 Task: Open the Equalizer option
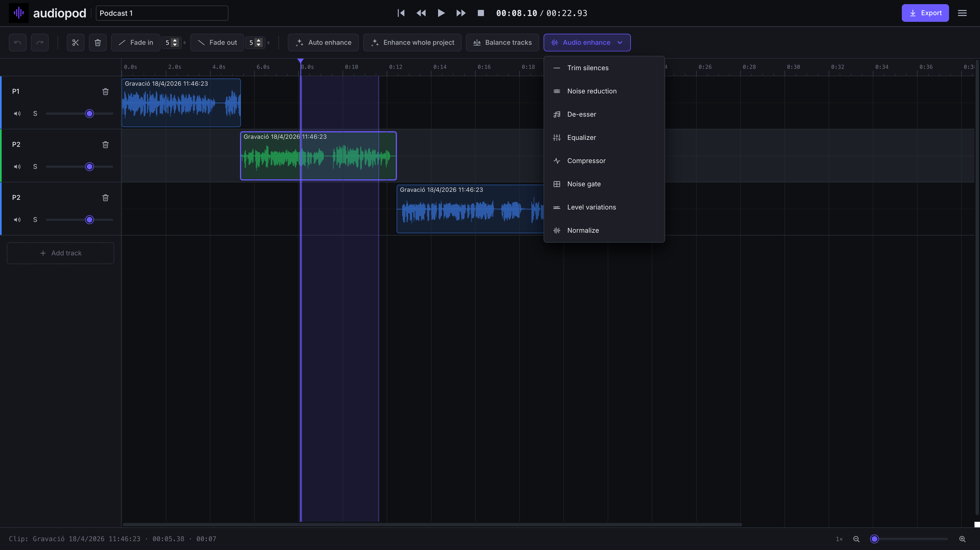[x=604, y=137]
